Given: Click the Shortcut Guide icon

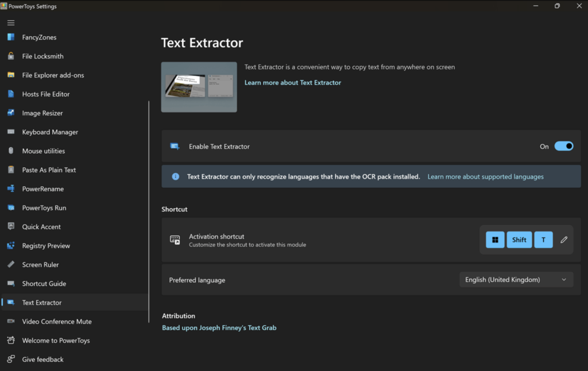Looking at the screenshot, I should coord(11,283).
